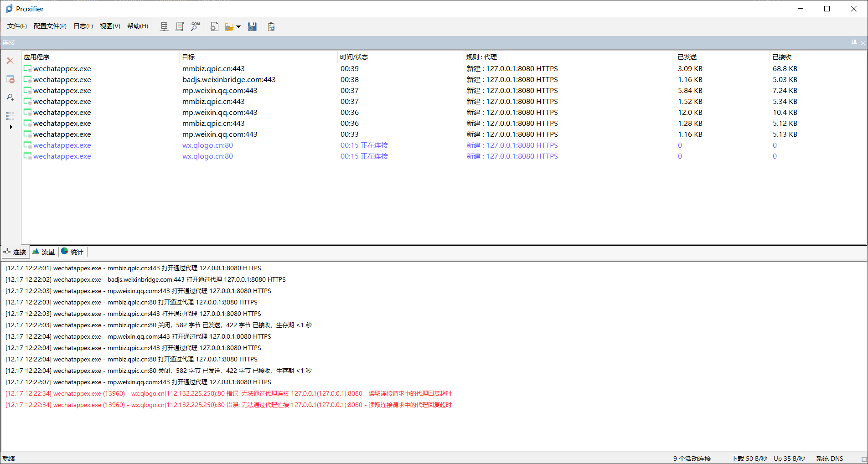The width and height of the screenshot is (868, 464).
Task: Click the 9 个活动连接 status bar entry
Action: [x=692, y=459]
